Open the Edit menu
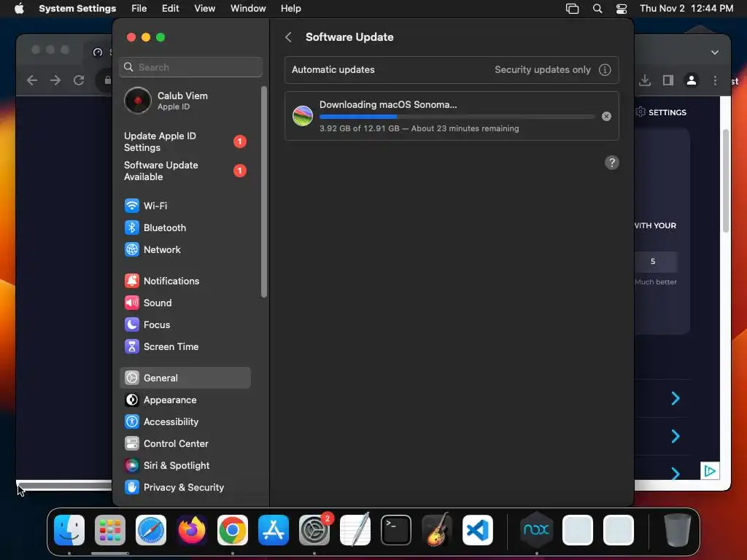Image resolution: width=747 pixels, height=560 pixels. pyautogui.click(x=170, y=9)
